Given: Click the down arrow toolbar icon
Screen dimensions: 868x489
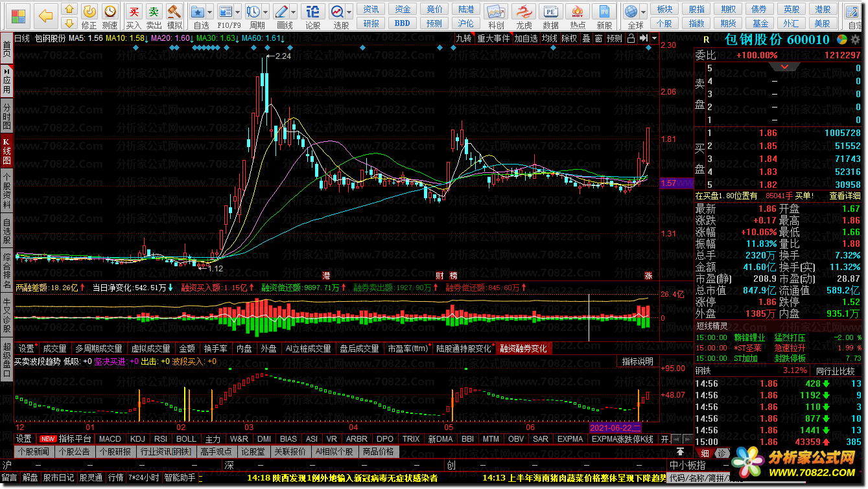Looking at the screenshot, I should pos(69,23).
